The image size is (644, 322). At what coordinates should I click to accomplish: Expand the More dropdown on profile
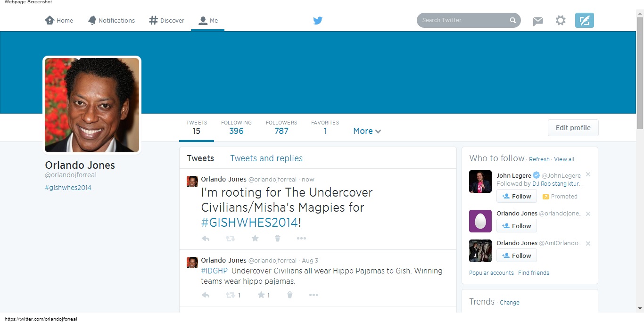(367, 131)
